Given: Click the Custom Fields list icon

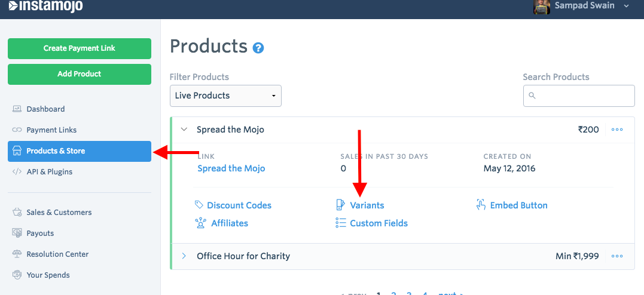Looking at the screenshot, I should click(x=340, y=223).
